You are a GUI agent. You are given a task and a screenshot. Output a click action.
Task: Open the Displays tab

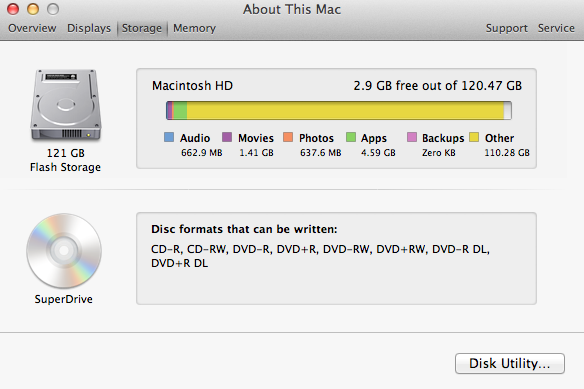pos(89,28)
